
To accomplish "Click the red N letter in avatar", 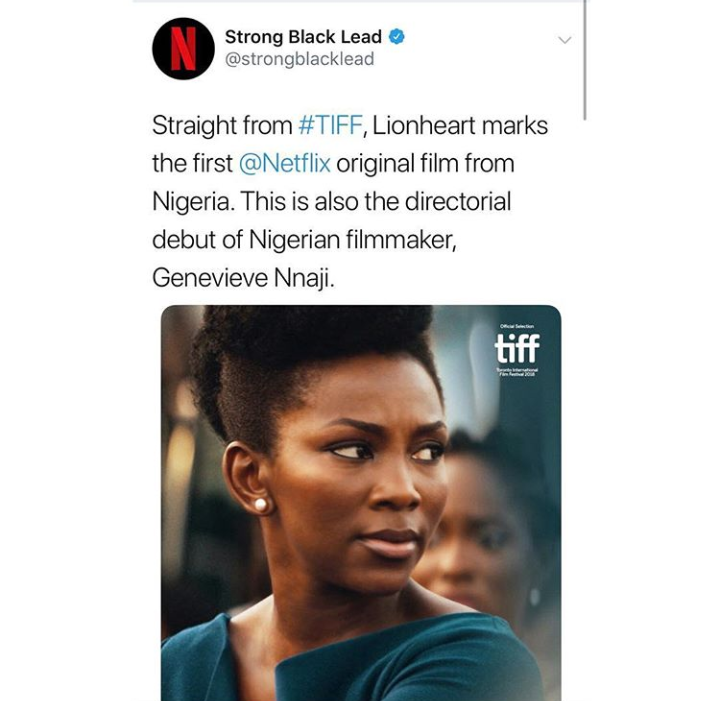I will coord(183,49).
